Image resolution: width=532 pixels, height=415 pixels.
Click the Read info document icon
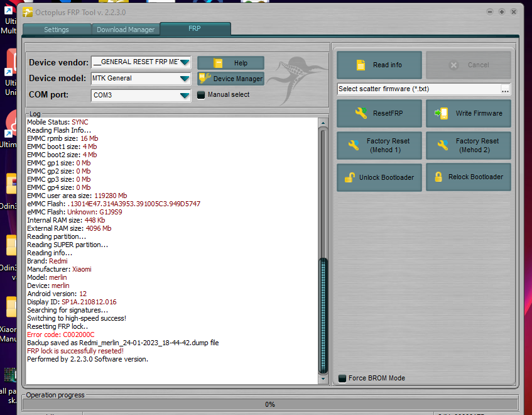361,65
